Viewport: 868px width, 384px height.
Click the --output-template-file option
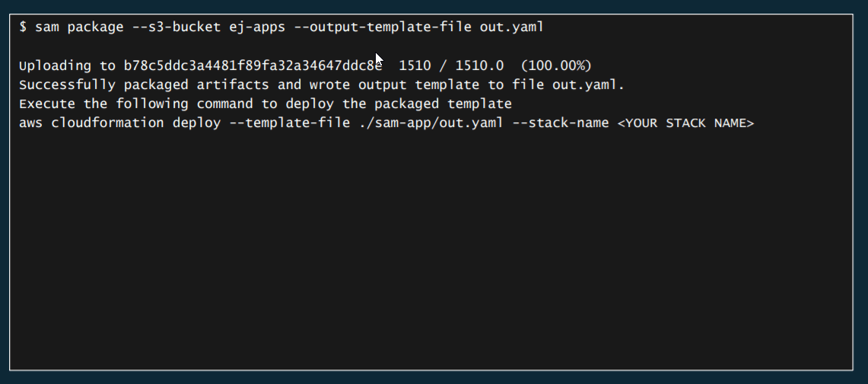pos(383,27)
